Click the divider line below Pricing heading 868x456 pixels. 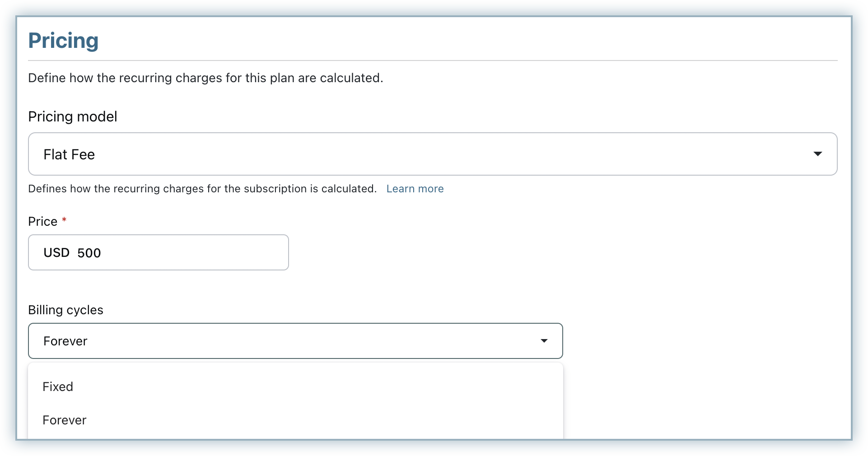click(x=432, y=60)
